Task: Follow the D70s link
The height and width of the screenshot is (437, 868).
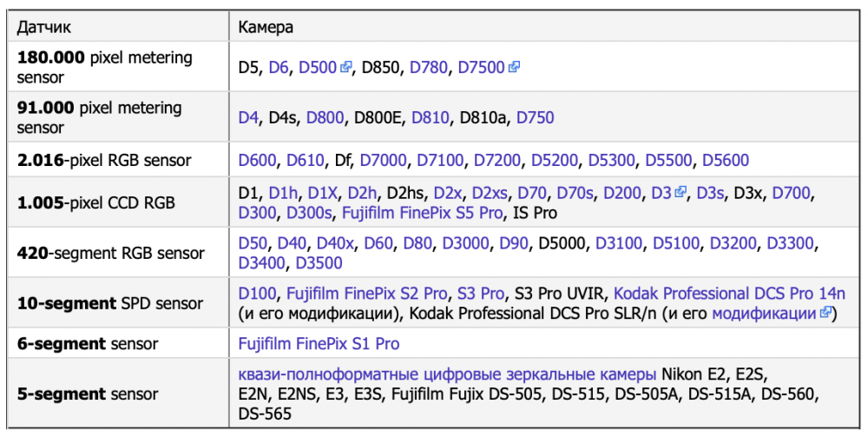Action: coord(575,193)
